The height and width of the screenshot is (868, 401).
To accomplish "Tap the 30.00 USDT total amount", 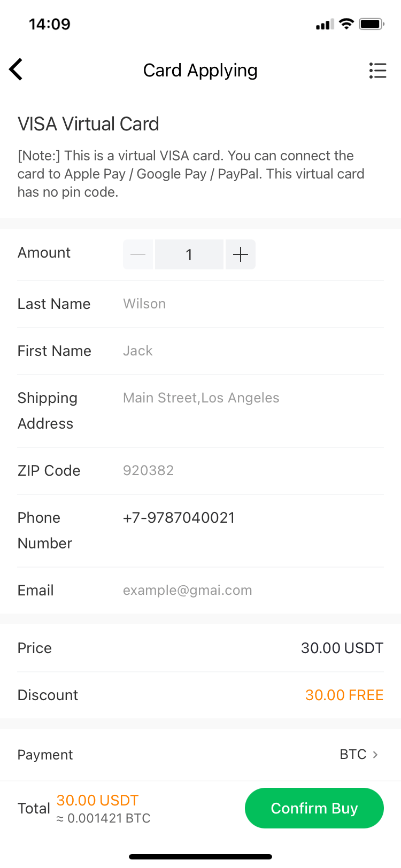I will [x=97, y=800].
